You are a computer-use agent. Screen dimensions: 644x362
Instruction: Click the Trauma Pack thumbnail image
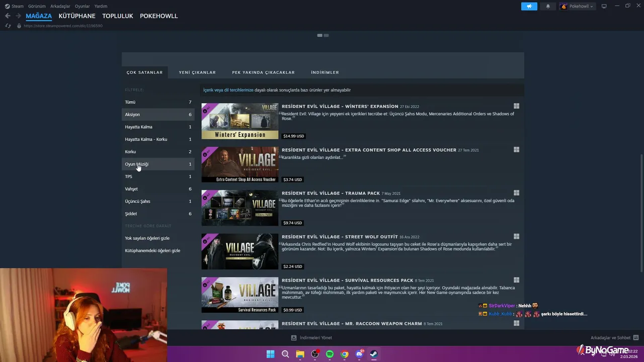coord(240,208)
